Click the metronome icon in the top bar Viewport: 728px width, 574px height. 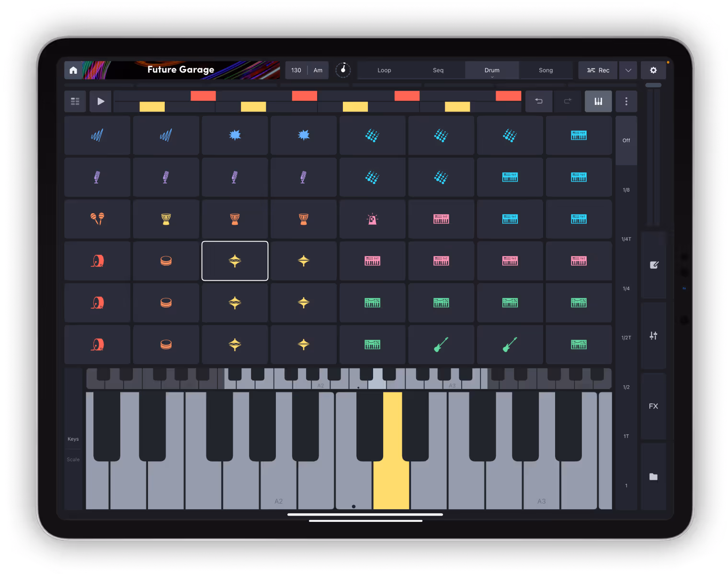[343, 70]
